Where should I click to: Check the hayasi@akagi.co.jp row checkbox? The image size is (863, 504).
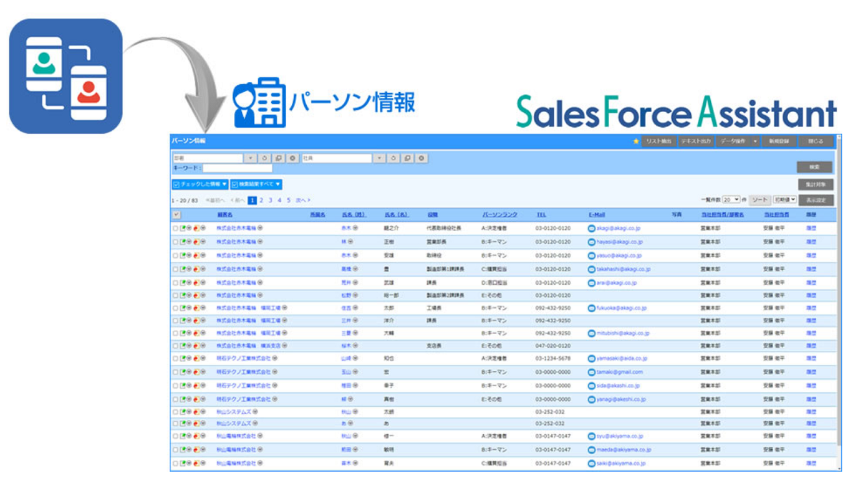pos(176,242)
